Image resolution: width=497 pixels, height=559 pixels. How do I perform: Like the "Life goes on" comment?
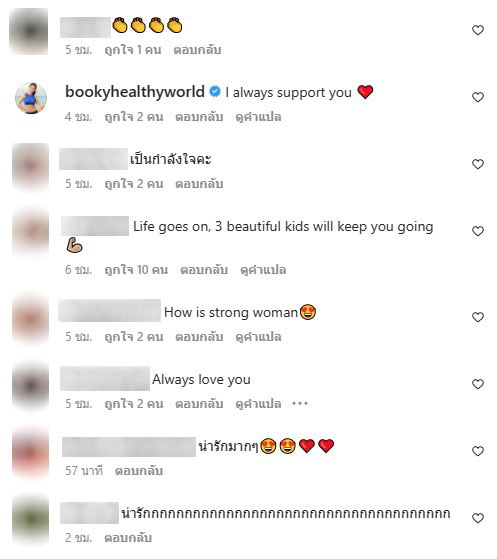coord(477,231)
